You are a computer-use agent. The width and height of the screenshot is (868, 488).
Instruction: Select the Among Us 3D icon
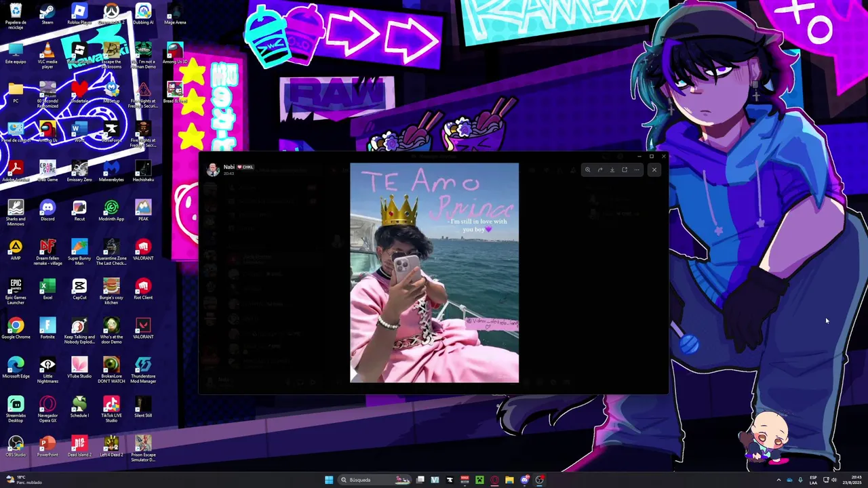(175, 54)
